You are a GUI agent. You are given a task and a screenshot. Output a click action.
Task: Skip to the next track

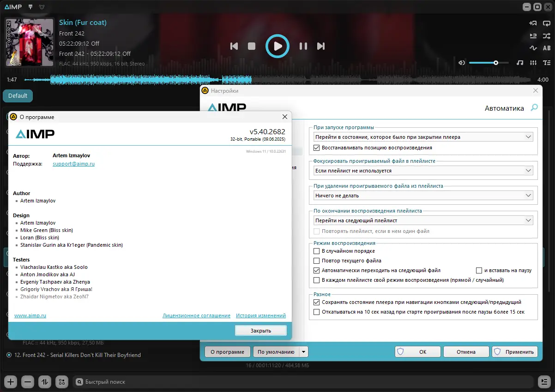coord(321,46)
